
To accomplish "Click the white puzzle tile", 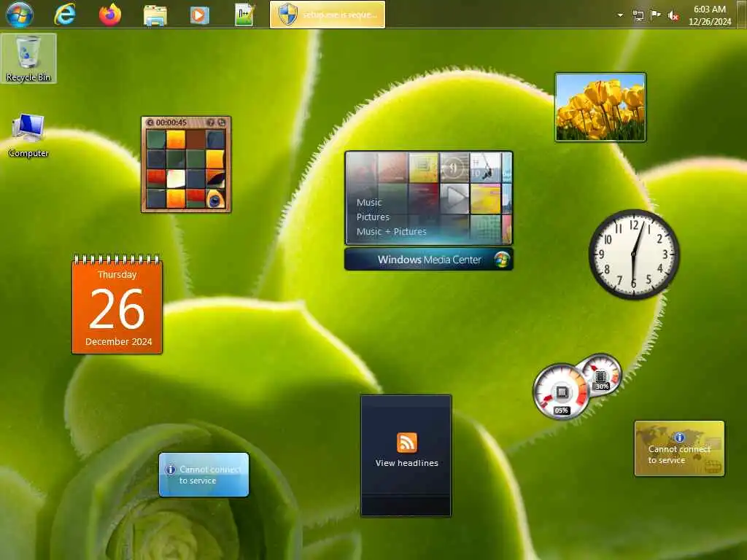I will click(176, 179).
